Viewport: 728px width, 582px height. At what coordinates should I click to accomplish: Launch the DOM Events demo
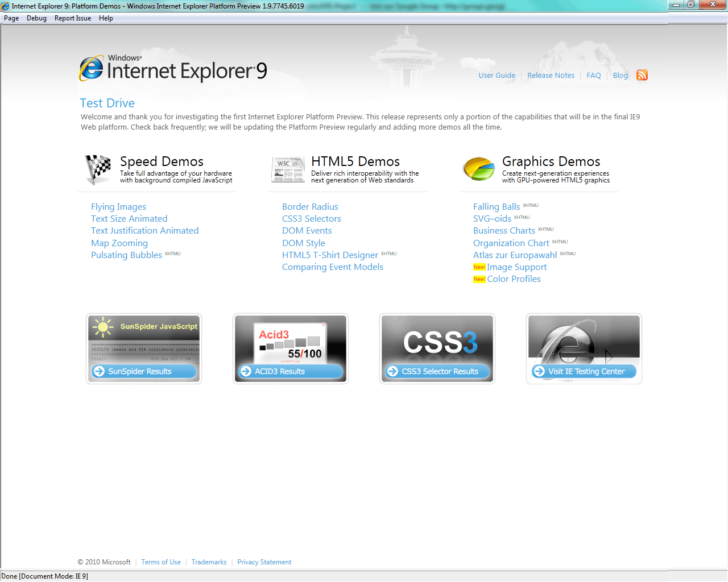tap(307, 231)
